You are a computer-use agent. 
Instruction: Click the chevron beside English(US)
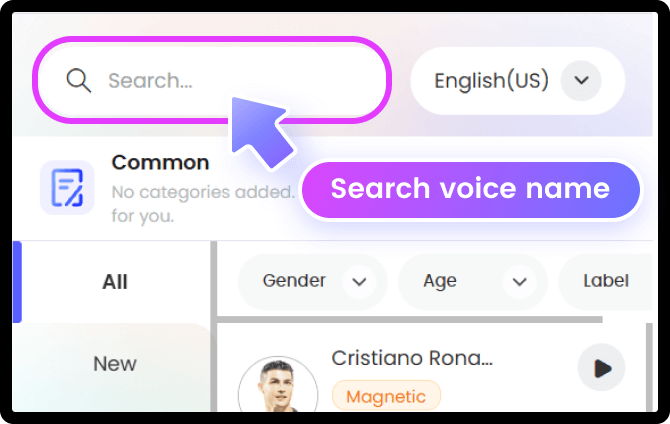[x=581, y=80]
